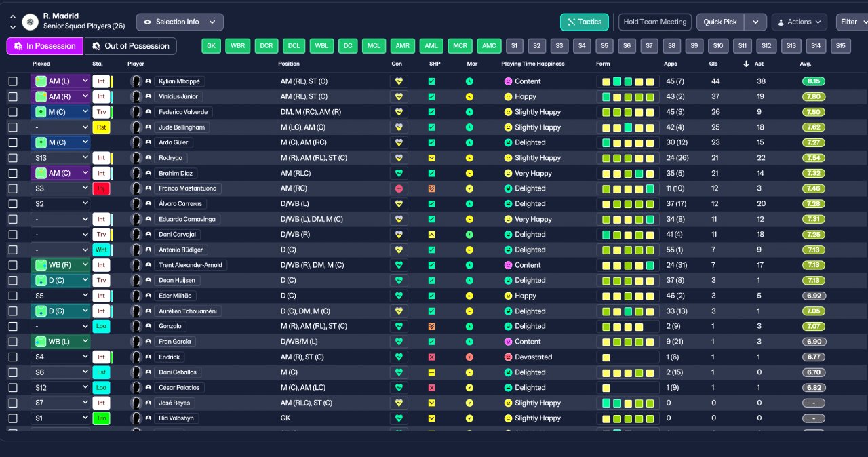Viewport: 868px width, 457px height.
Task: Open Kylian Mbappé's player name link
Action: pyautogui.click(x=179, y=81)
